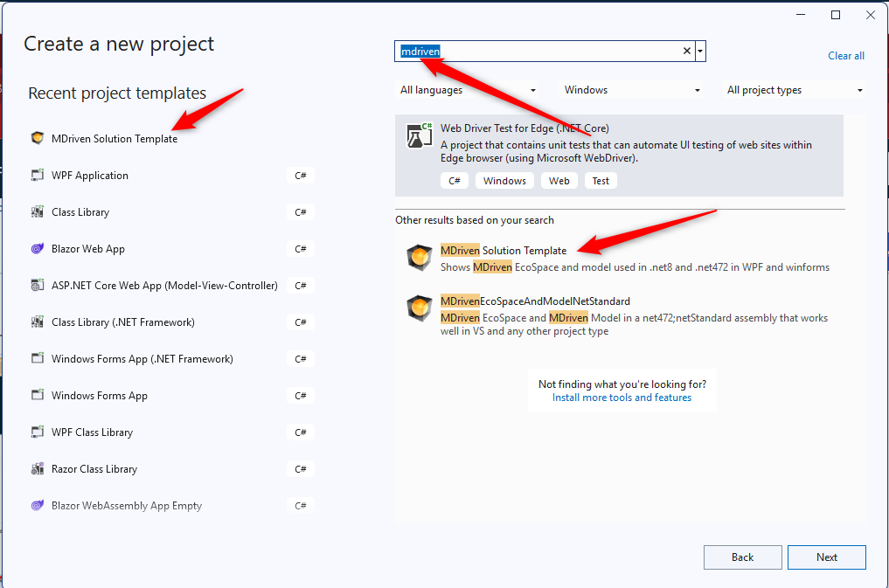Click the Web tag under Web Driver Test

pos(559,181)
